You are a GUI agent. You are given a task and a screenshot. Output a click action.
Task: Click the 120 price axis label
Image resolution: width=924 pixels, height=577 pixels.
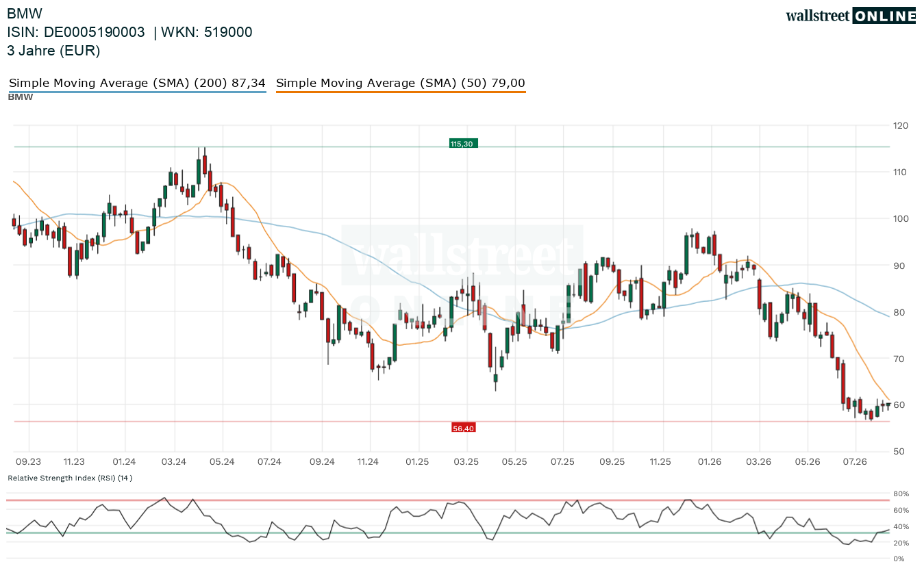pyautogui.click(x=900, y=125)
